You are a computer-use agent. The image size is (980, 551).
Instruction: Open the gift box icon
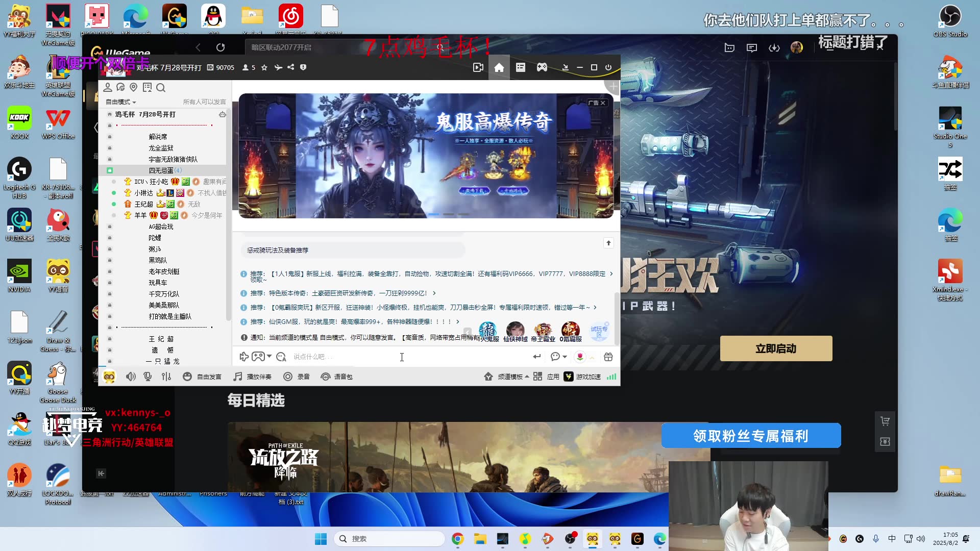pos(608,357)
